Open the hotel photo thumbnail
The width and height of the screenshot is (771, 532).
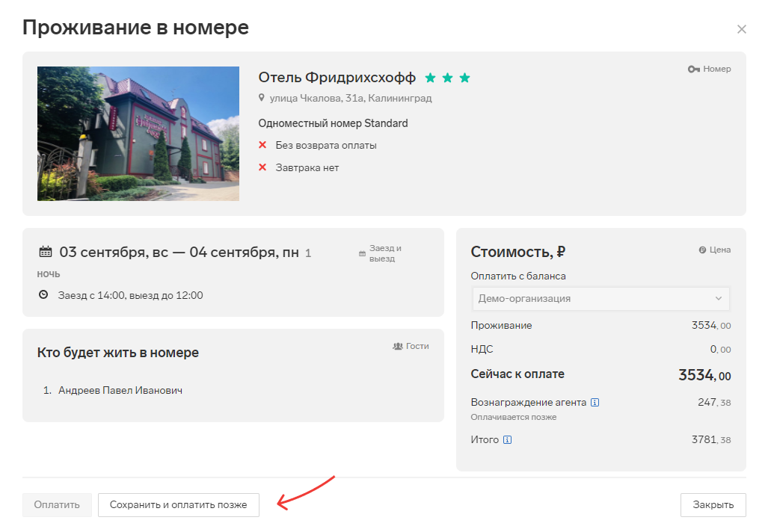[138, 134]
